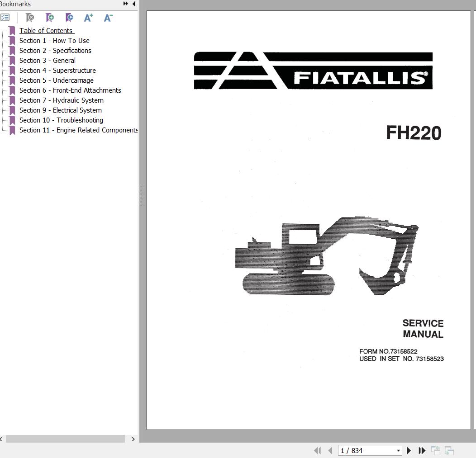This screenshot has height=458, width=476.
Task: Click the bookmark ribbon icon beside Section 7
Action: point(12,101)
